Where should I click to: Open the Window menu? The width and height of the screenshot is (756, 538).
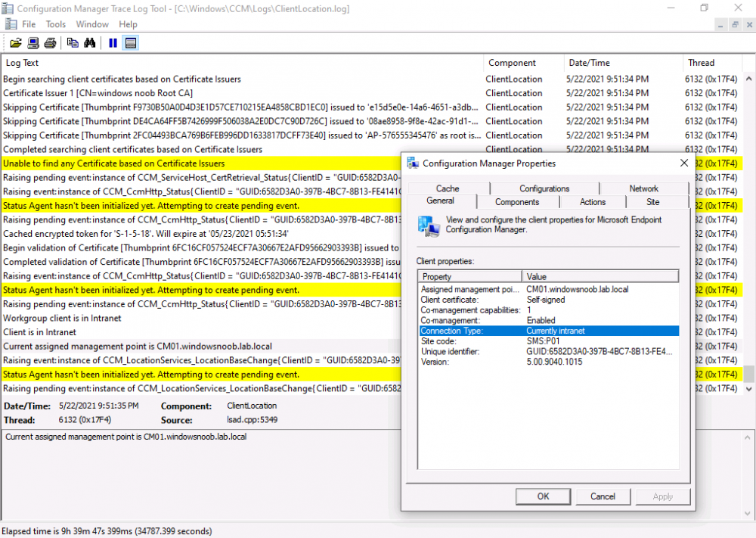[x=92, y=24]
